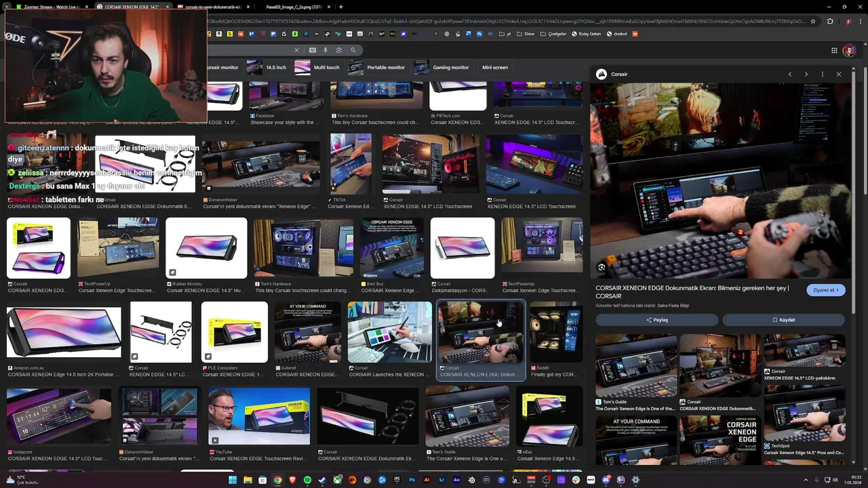
Task: Open Lightroom from the taskbar
Action: pyautogui.click(x=442, y=480)
